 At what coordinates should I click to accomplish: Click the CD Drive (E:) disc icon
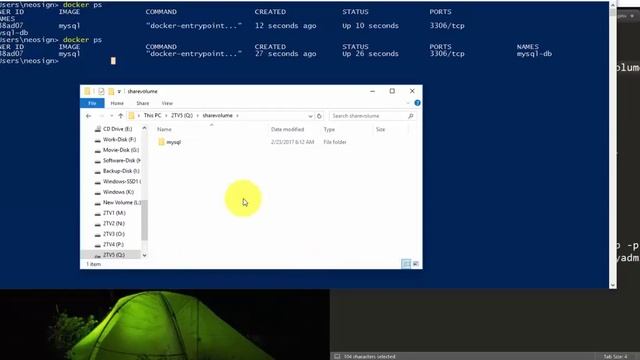pos(98,129)
